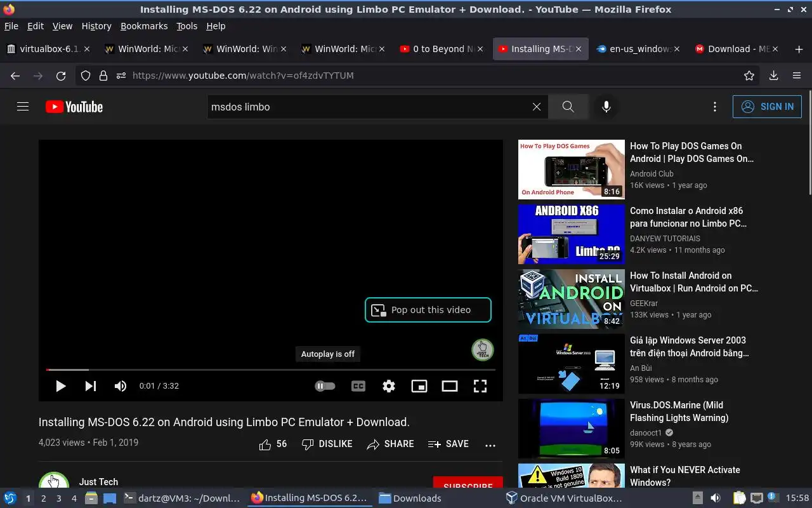
Task: Mute the video volume
Action: pyautogui.click(x=121, y=386)
